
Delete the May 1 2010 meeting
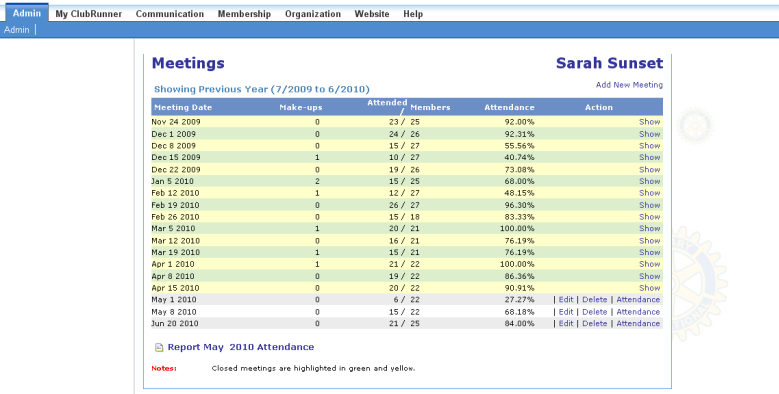pyautogui.click(x=595, y=300)
